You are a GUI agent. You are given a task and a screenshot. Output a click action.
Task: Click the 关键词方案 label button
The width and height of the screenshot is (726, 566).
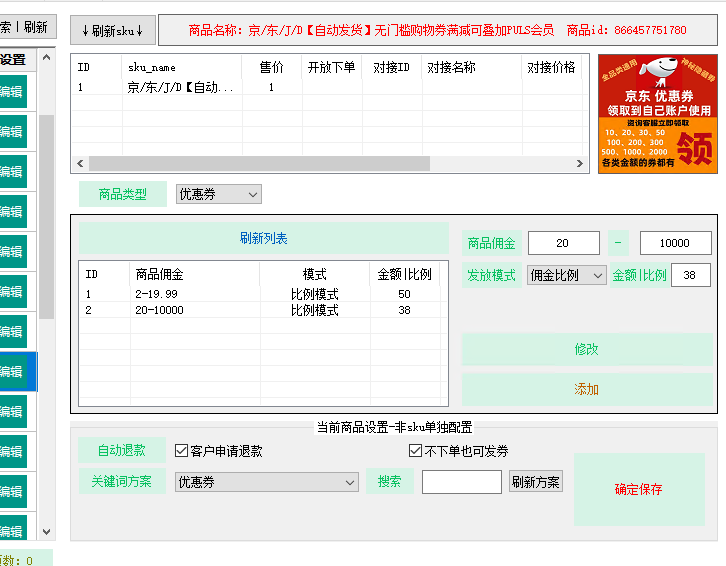pyautogui.click(x=122, y=481)
